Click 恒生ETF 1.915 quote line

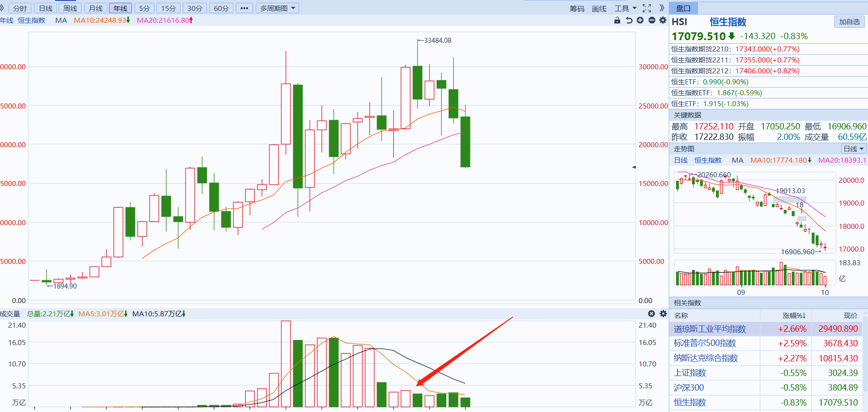pyautogui.click(x=710, y=103)
